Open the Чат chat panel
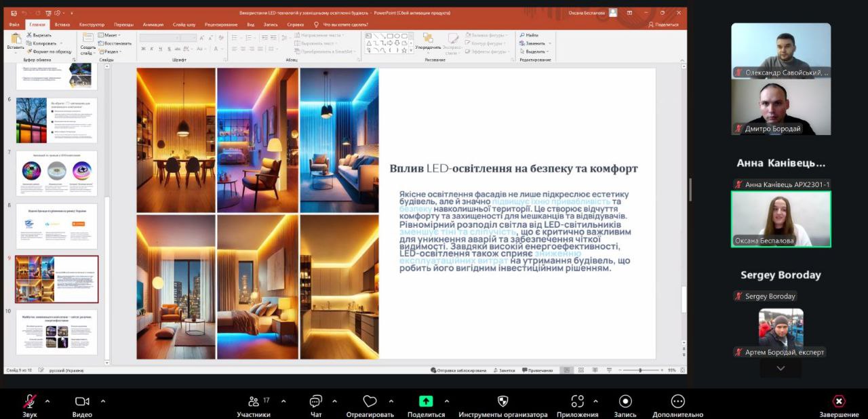Viewport: 868px width, 419px height. coord(315,401)
